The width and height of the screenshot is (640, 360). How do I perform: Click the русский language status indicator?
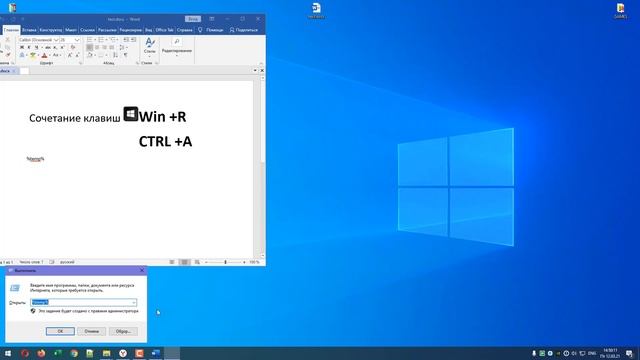coord(67,262)
